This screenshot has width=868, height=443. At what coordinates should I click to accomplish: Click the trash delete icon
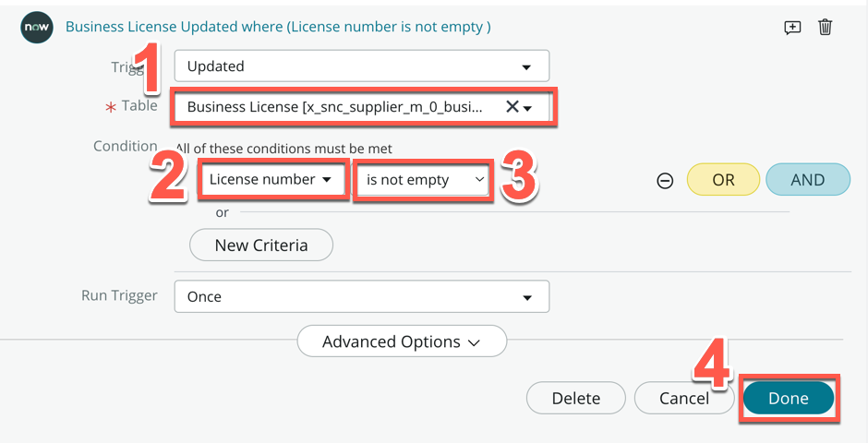826,28
